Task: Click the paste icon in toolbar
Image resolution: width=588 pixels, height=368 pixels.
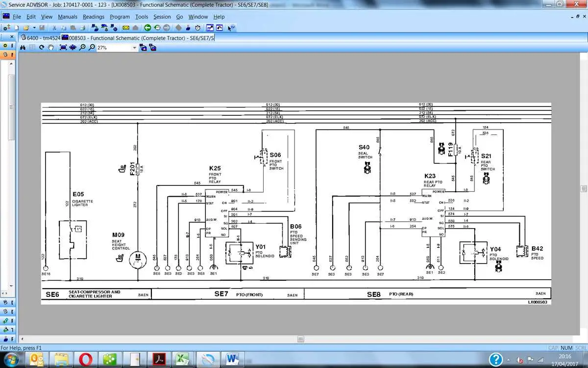Action: tap(73, 27)
